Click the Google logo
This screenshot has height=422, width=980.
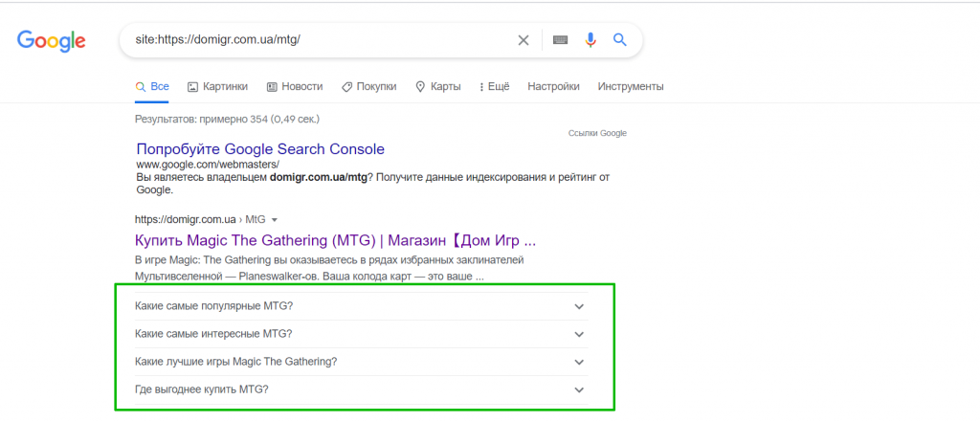click(52, 40)
